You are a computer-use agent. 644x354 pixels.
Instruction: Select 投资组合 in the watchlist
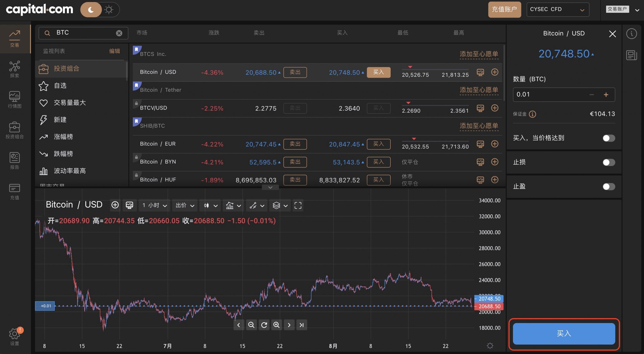tap(81, 69)
